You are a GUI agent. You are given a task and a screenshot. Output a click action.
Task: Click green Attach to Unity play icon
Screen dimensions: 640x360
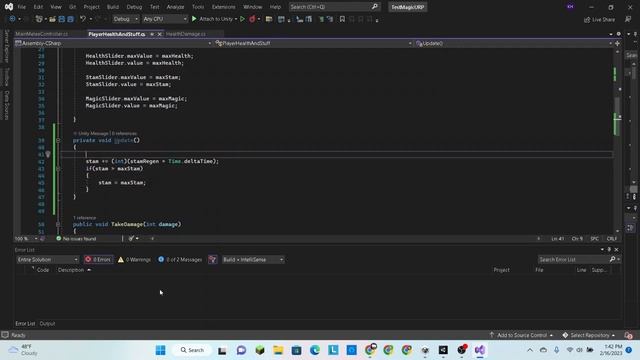[x=194, y=19]
